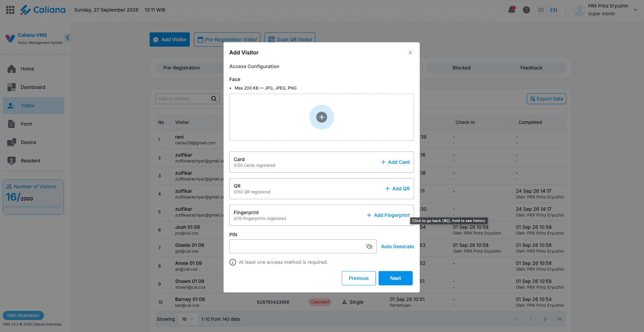Click the Device icon in sidebar
This screenshot has height=332, width=644.
(12, 142)
